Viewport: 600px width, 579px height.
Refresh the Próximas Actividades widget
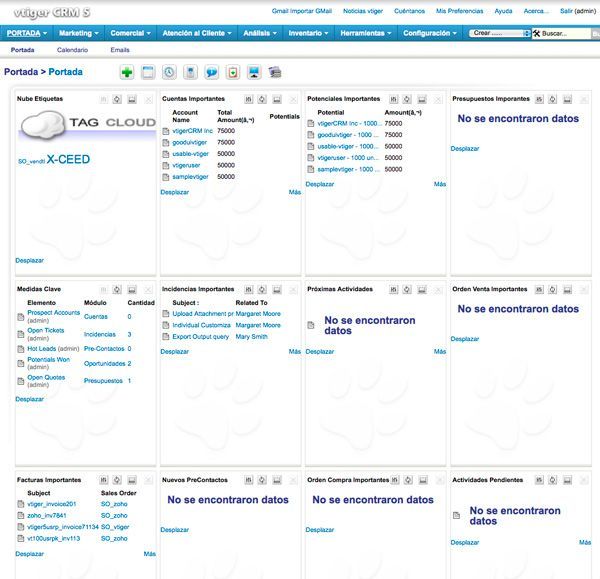click(x=407, y=290)
